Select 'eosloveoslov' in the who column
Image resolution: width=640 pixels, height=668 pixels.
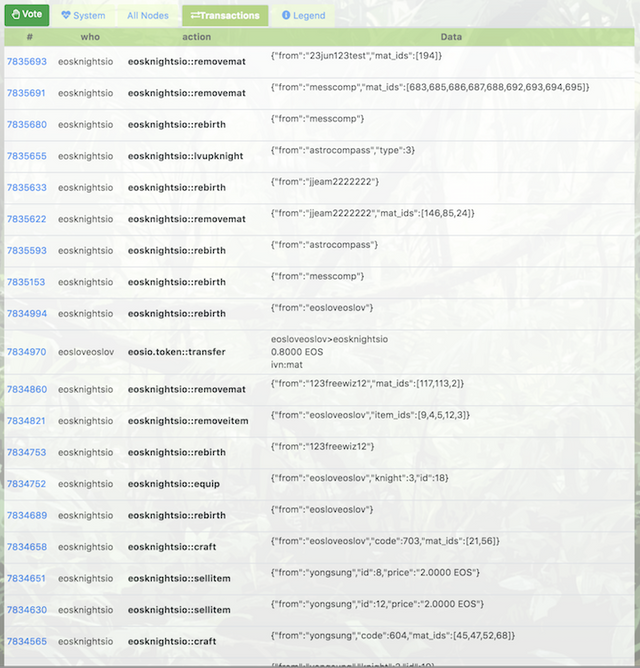tap(86, 352)
